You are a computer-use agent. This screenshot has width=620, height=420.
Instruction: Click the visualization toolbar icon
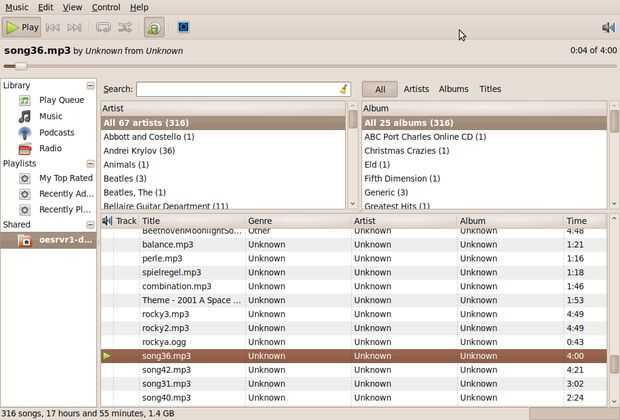[x=183, y=27]
